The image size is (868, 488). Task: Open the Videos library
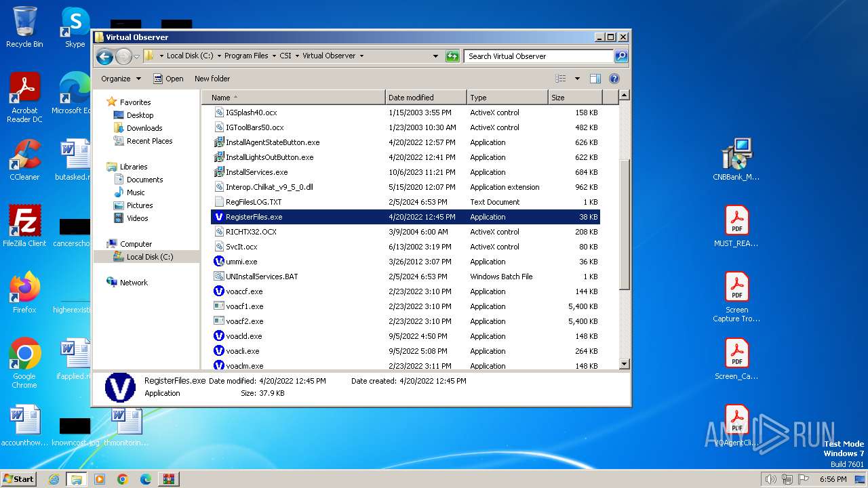pos(137,218)
